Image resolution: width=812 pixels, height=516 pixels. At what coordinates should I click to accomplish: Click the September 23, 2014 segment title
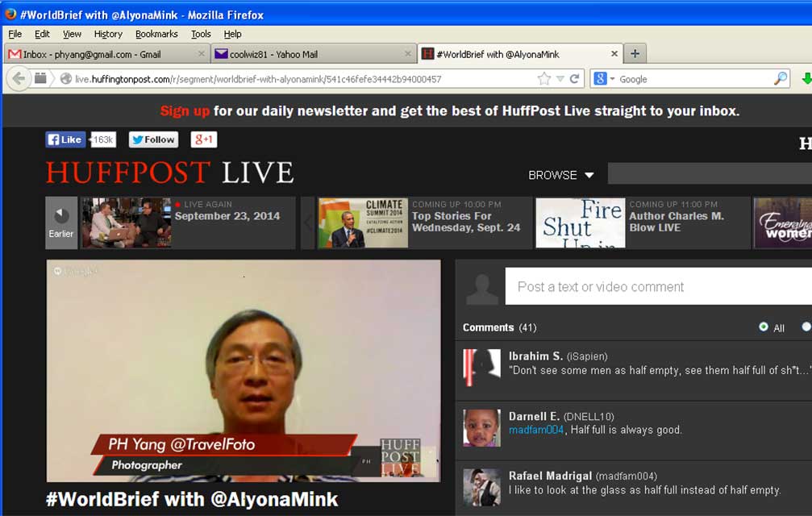[x=227, y=216]
